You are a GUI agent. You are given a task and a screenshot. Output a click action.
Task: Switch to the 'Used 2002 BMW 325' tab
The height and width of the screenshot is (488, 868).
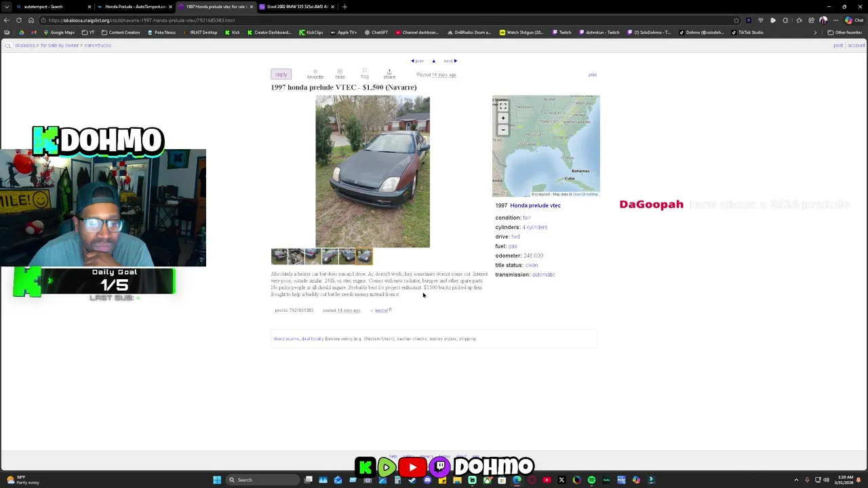(x=297, y=7)
